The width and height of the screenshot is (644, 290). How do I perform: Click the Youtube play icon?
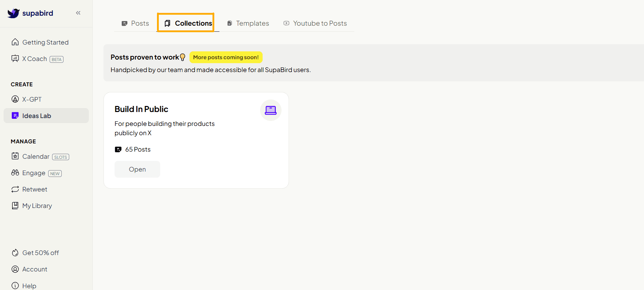[x=286, y=23]
